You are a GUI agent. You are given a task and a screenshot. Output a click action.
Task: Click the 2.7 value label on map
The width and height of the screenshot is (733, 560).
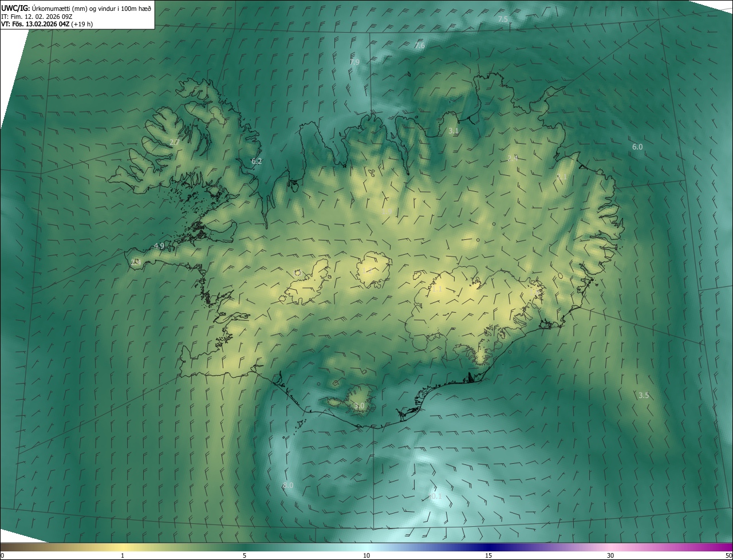[175, 142]
